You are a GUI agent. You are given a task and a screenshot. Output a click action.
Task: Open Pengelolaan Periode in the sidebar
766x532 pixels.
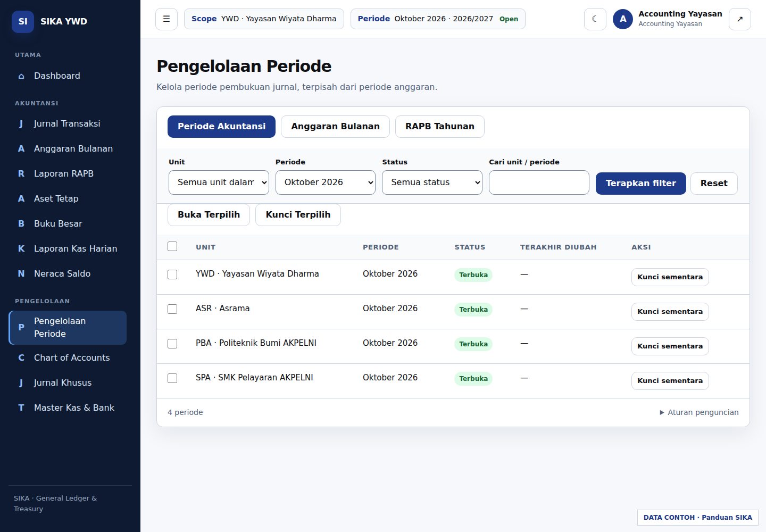click(68, 328)
